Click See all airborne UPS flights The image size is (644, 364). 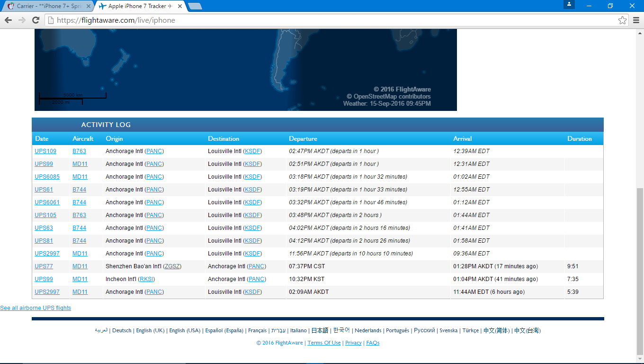click(36, 308)
